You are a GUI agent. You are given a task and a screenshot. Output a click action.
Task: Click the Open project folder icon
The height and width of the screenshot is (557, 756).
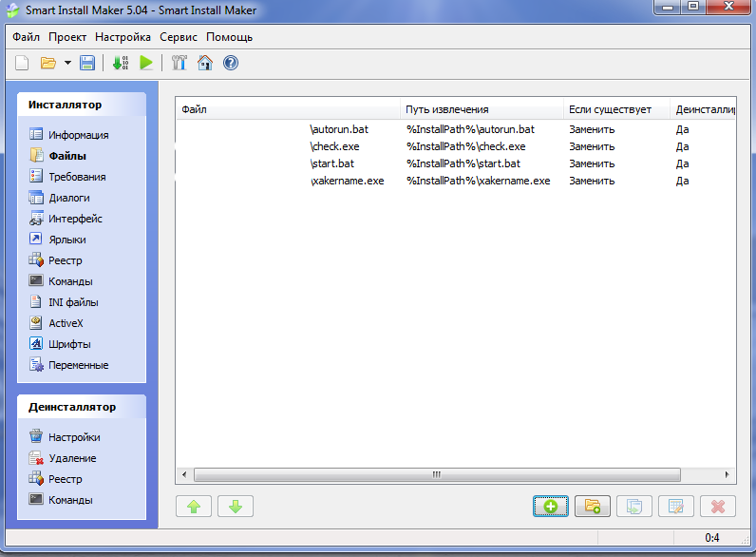[x=48, y=63]
